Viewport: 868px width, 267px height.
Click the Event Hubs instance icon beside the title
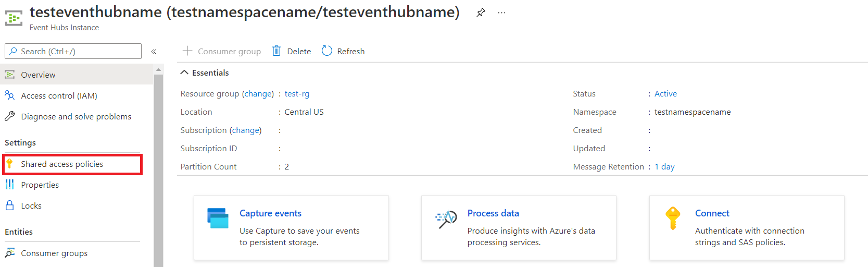pos(14,18)
